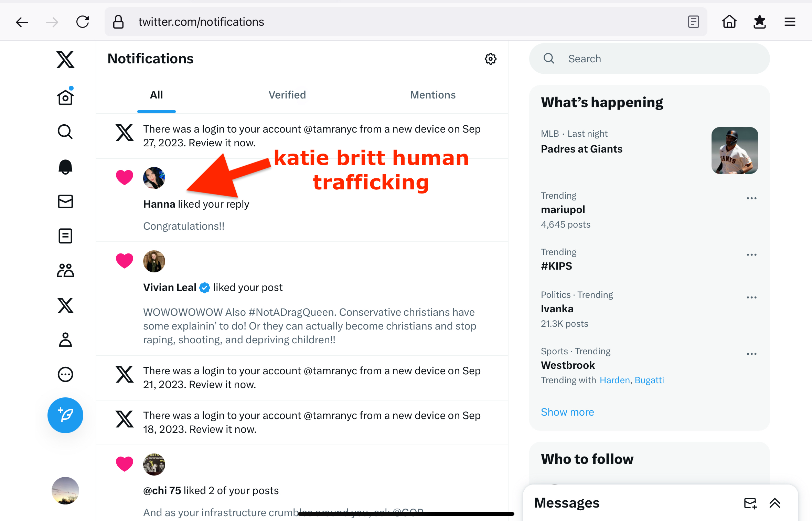Open Explore via sidebar magnifier icon

(65, 132)
